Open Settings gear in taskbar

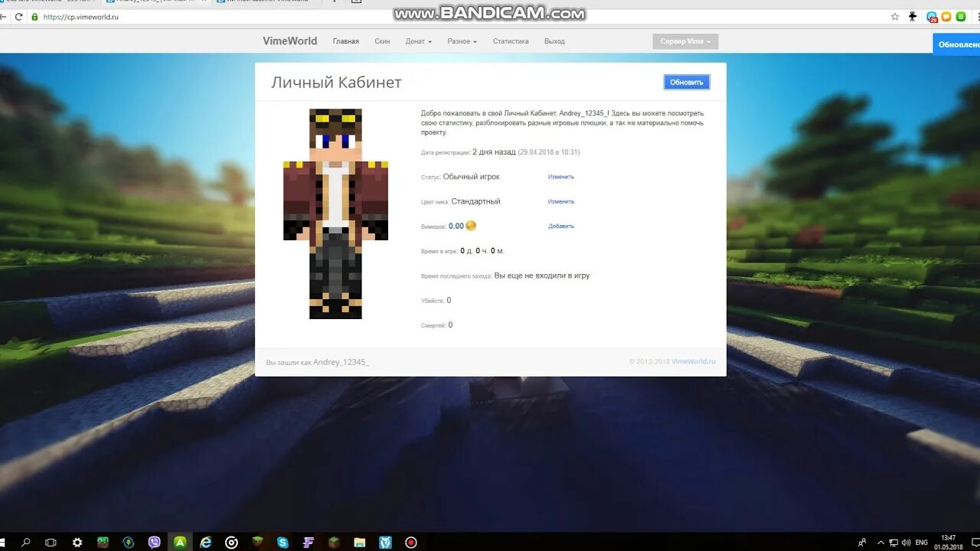pyautogui.click(x=77, y=543)
